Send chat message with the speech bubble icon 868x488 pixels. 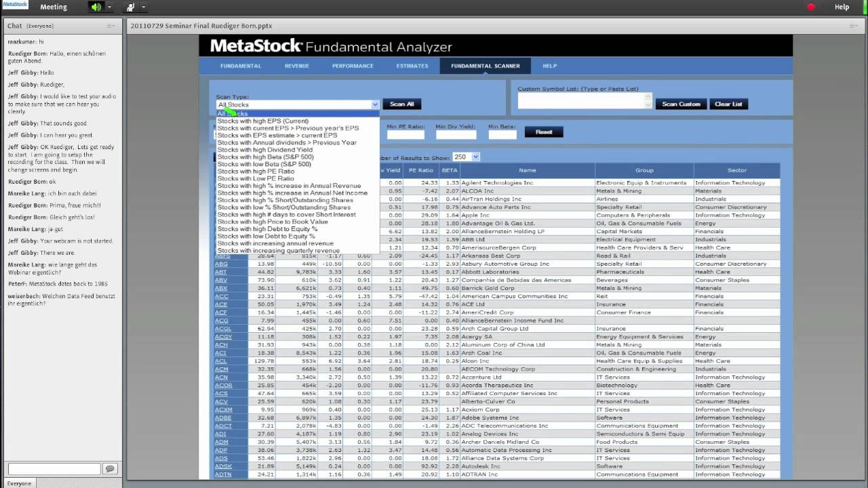tap(109, 469)
